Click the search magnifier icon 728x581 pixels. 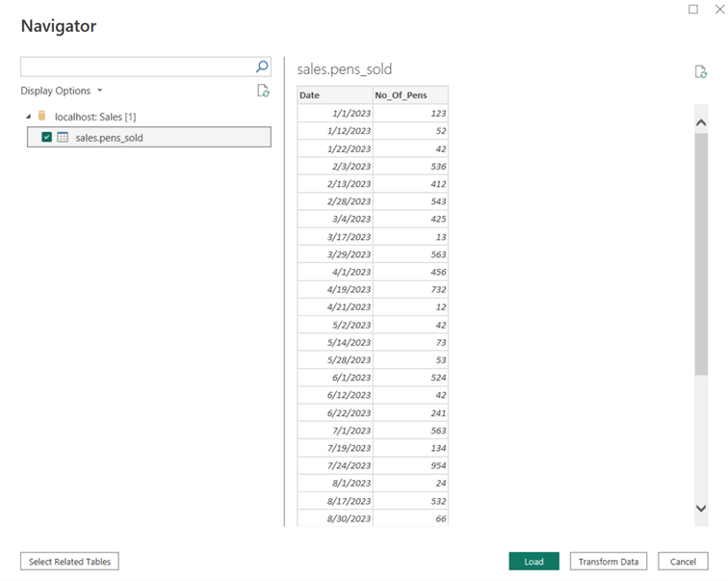(x=262, y=66)
